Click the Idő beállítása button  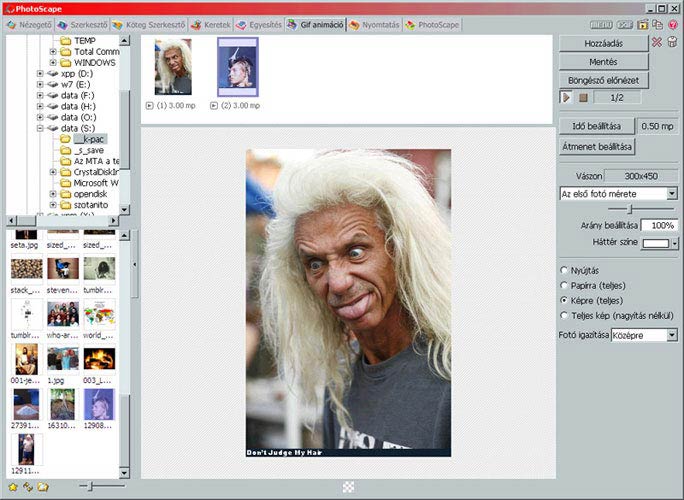[597, 126]
